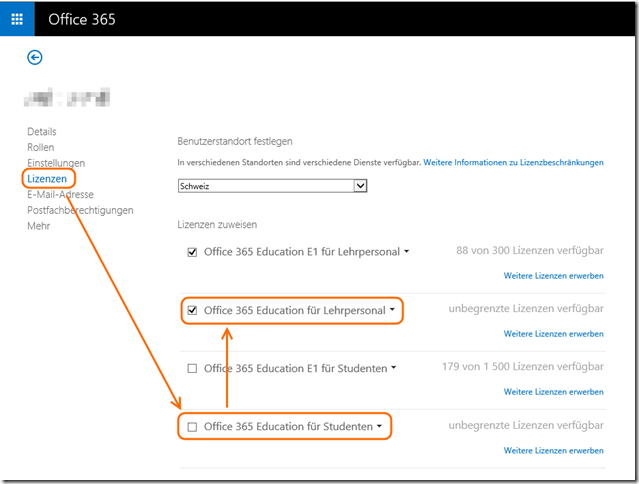Screen dimensions: 639x484
Task: Go to Rollen in sidebar
Action: click(41, 147)
